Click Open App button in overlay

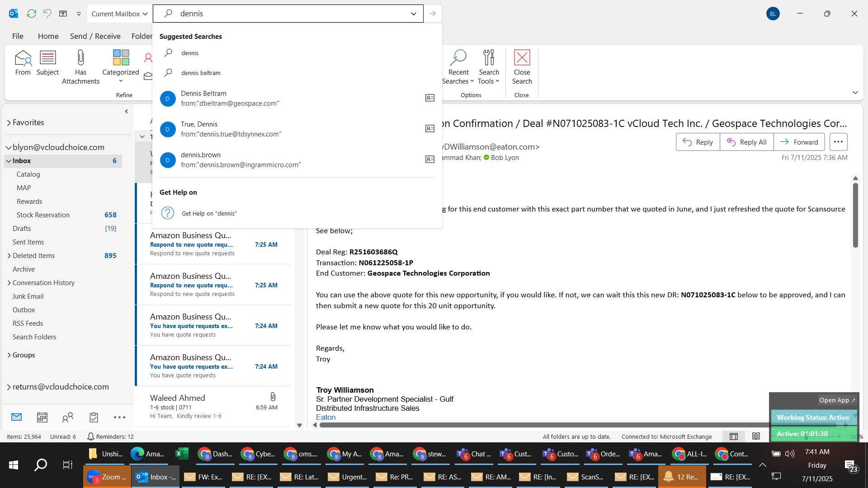[837, 400]
